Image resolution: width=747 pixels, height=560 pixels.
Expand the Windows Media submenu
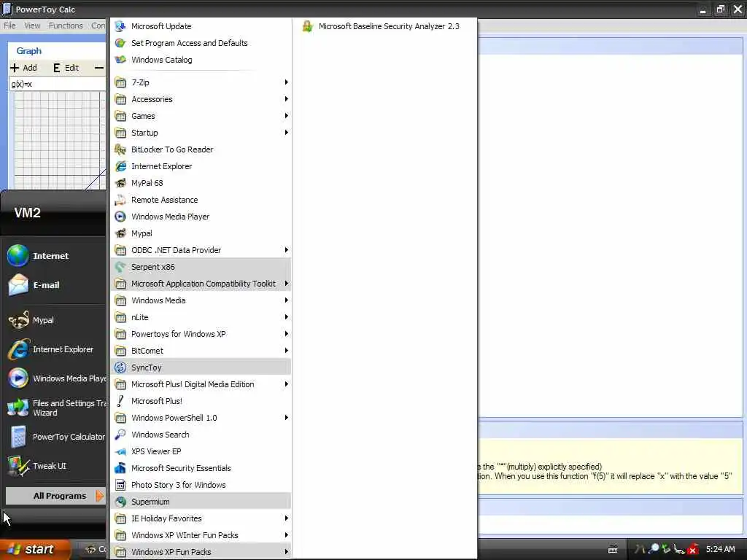pos(201,300)
